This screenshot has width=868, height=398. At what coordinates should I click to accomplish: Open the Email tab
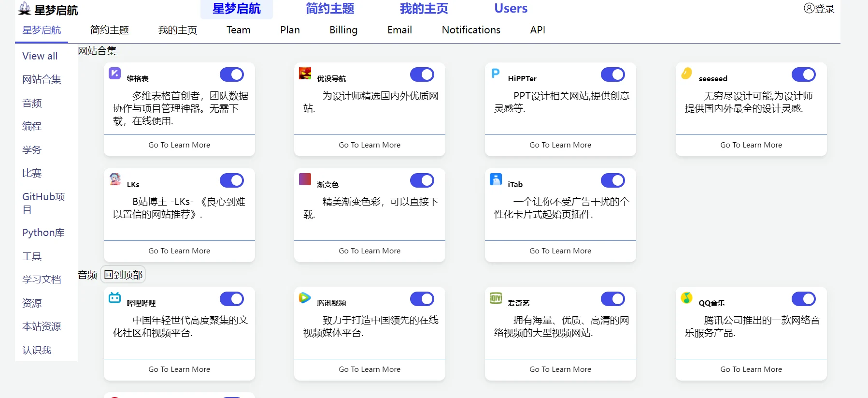399,30
